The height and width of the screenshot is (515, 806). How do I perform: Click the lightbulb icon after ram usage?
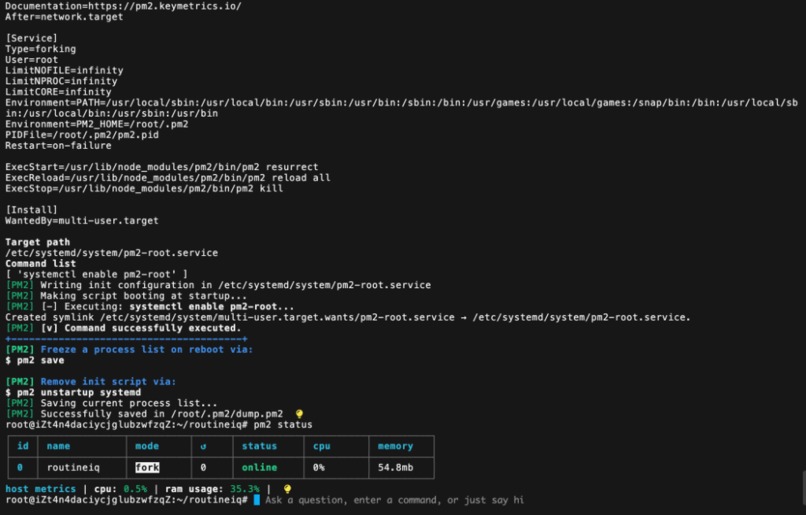287,489
